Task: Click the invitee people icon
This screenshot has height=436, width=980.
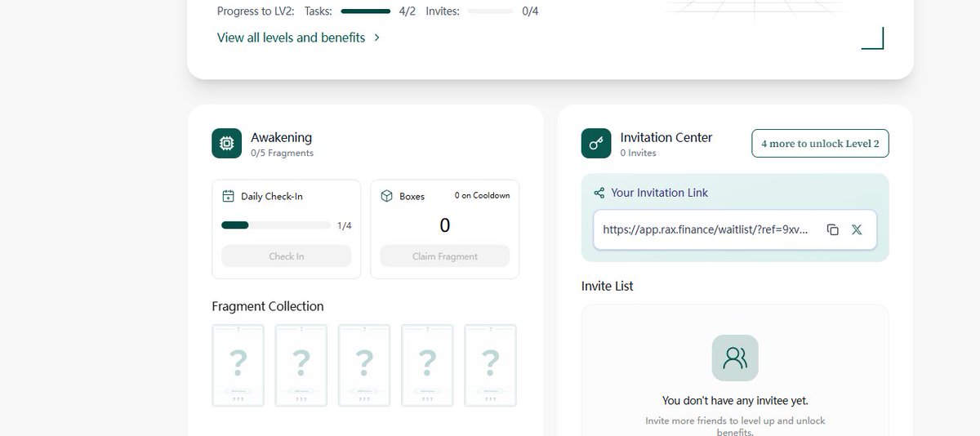Action: tap(735, 358)
